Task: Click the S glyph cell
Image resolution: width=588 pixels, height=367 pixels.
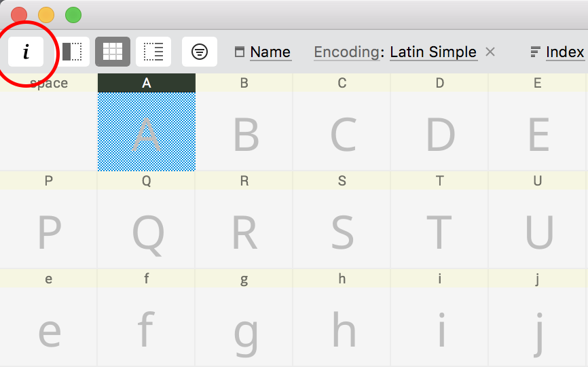Action: pos(342,229)
